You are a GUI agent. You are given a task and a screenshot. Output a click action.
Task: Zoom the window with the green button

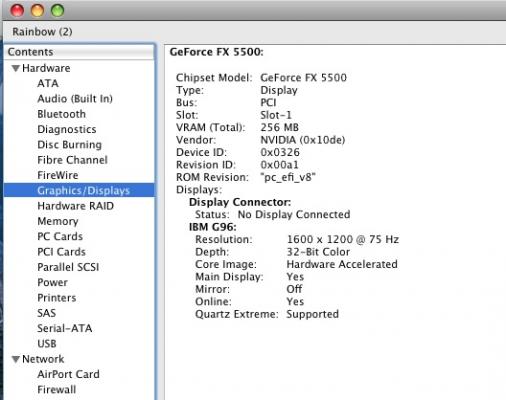[57, 10]
